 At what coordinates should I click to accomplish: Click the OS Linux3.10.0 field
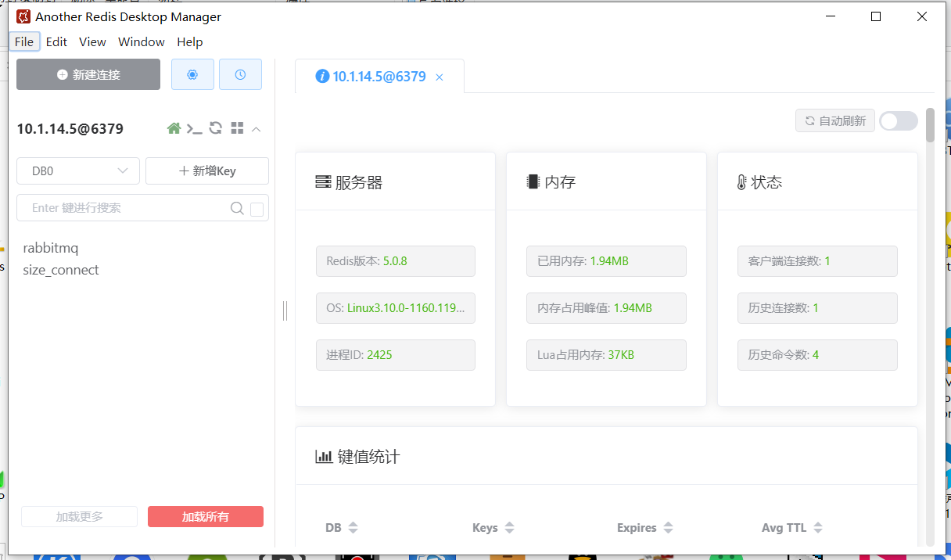click(396, 308)
